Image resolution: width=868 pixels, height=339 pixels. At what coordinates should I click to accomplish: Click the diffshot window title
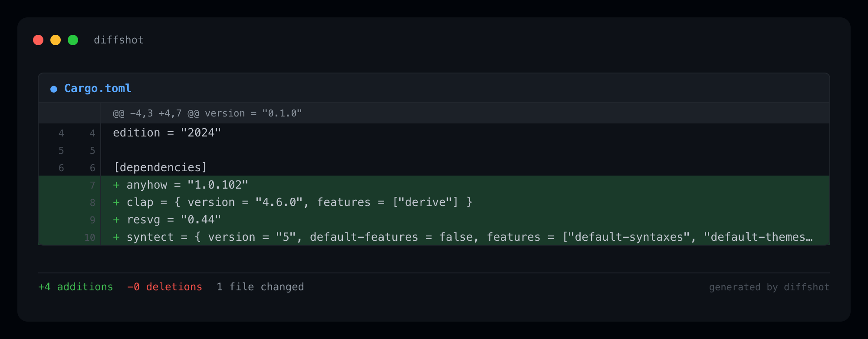pyautogui.click(x=118, y=40)
